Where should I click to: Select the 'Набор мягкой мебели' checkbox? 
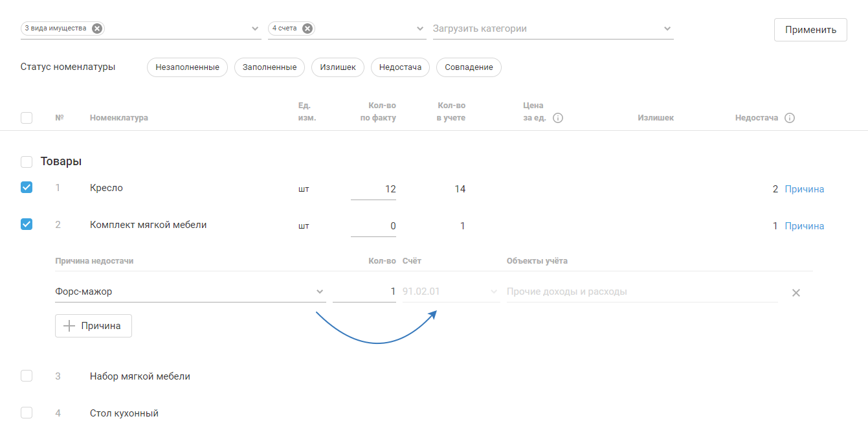[27, 376]
